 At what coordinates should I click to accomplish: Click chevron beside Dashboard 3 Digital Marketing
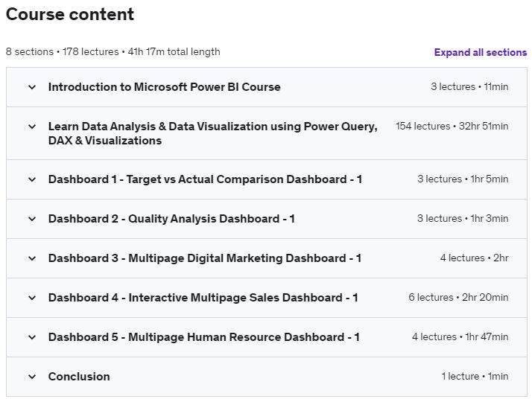(32, 258)
